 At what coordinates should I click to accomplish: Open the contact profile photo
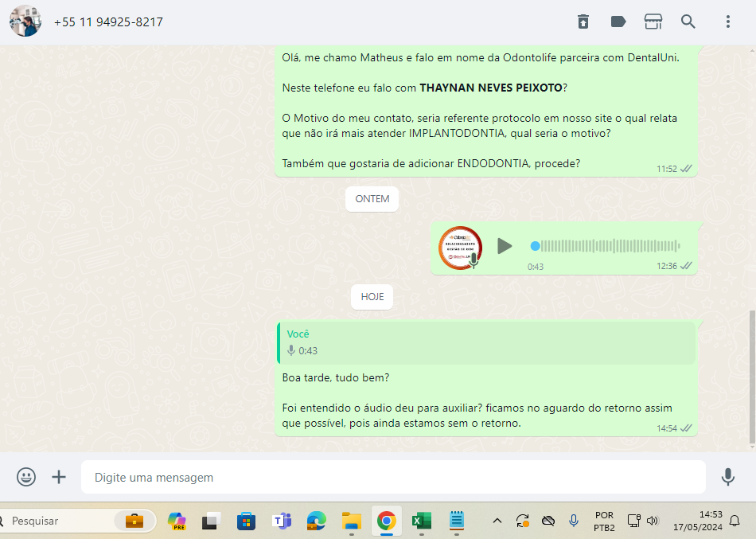click(25, 21)
